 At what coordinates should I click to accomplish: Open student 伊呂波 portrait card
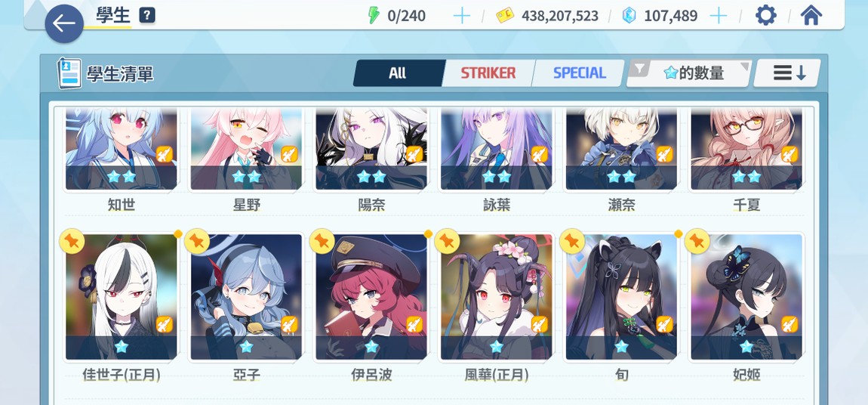(371, 297)
